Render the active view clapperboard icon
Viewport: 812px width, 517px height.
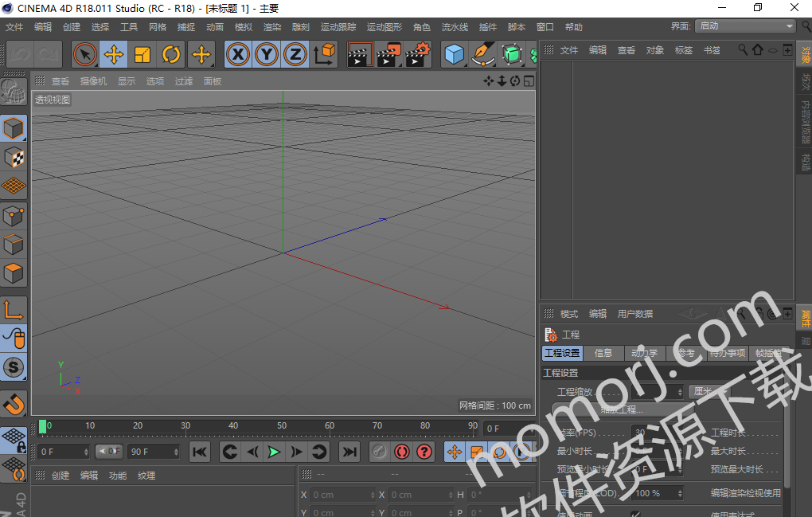click(x=359, y=54)
